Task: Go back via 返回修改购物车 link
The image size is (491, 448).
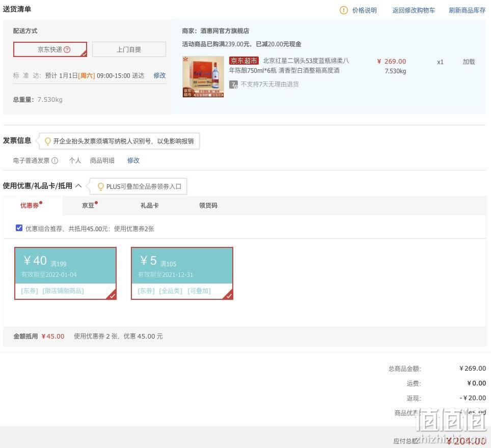Action: (x=414, y=10)
